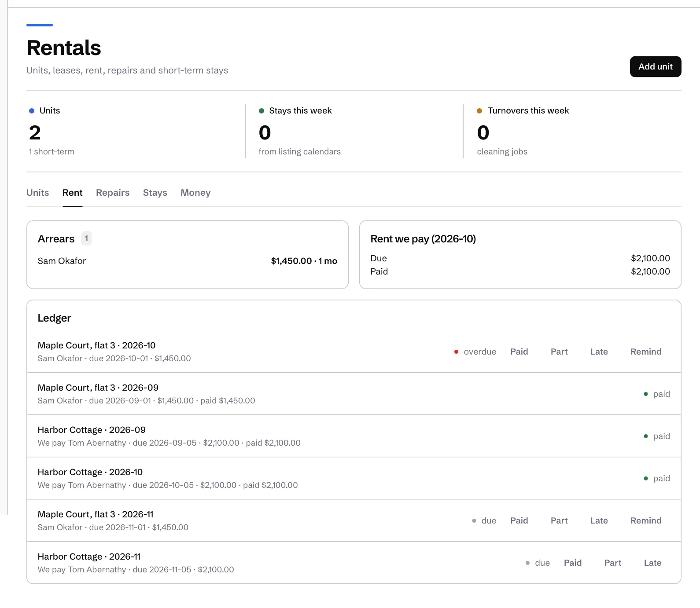Viewport: 700px width, 608px height.
Task: Click the 'Rent we pay (2026-10)' heading
Action: pos(423,239)
